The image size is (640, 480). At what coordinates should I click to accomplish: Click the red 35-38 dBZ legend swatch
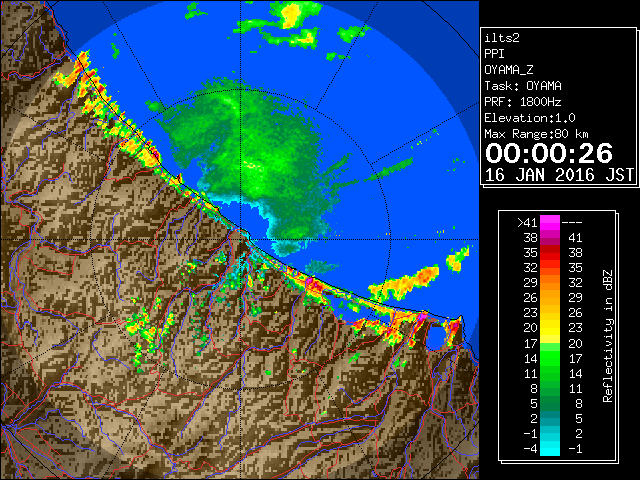[x=550, y=253]
